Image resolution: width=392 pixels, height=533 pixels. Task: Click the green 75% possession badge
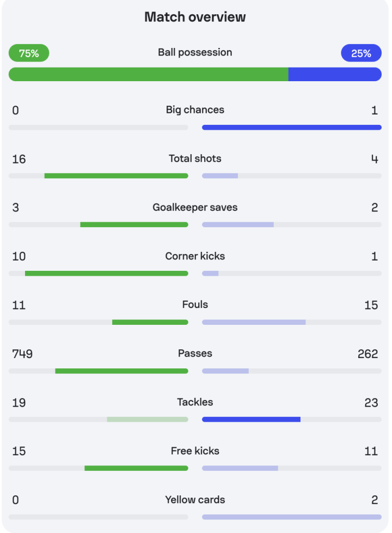(29, 53)
